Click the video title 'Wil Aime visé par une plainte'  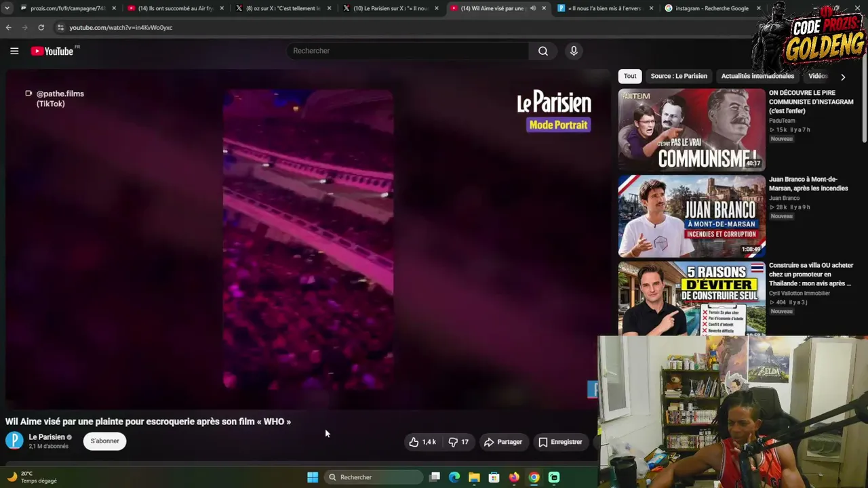click(x=148, y=422)
